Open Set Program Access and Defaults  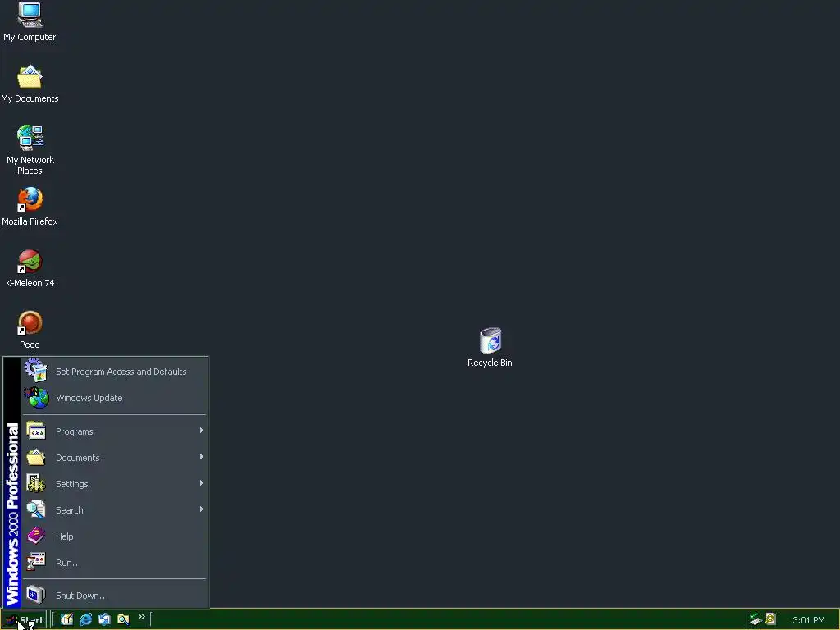[114, 372]
